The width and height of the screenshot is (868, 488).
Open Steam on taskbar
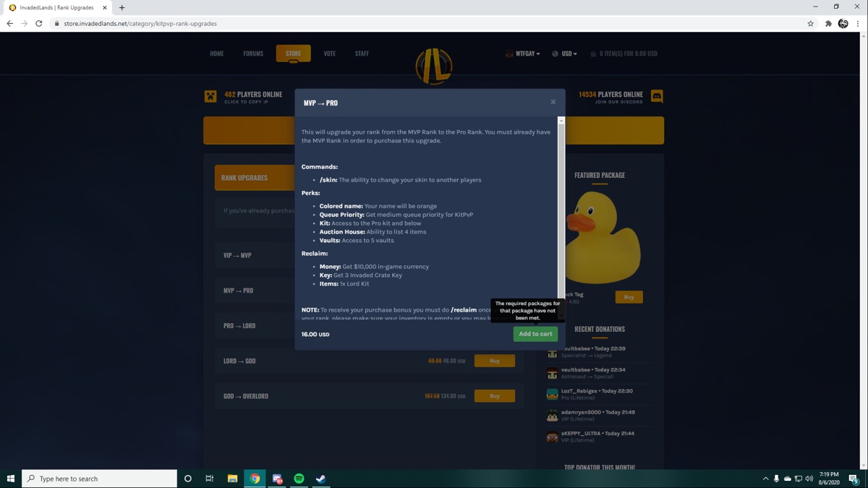point(321,479)
